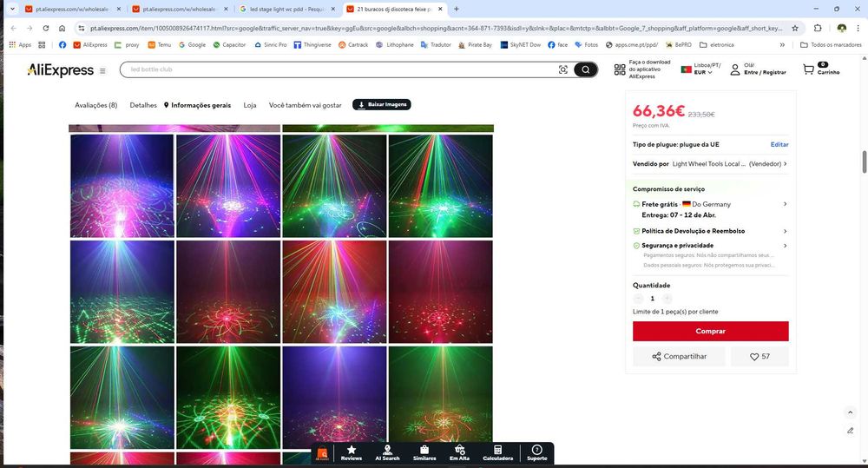Switch to the led stage light Google tab
The height and width of the screenshot is (468, 868).
[x=287, y=10]
